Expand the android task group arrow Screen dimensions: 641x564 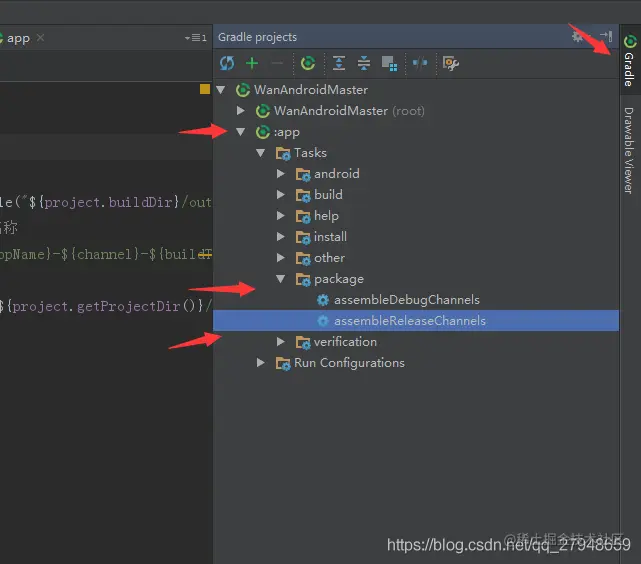280,174
